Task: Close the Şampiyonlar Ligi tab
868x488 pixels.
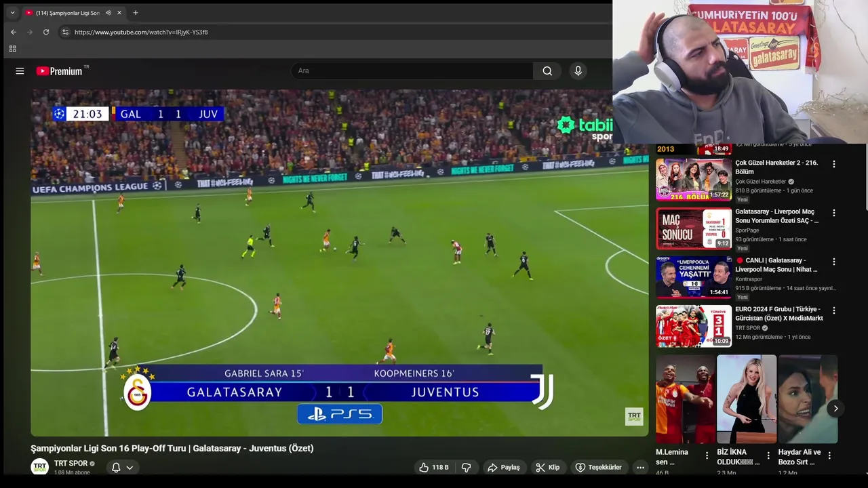Action: point(119,13)
